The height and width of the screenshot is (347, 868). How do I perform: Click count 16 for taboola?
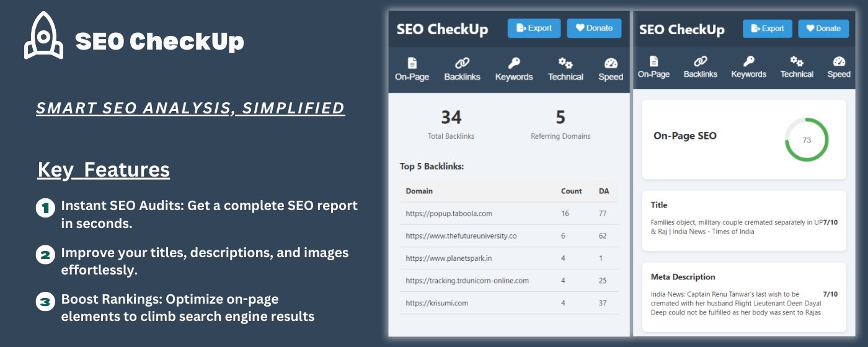(x=565, y=214)
